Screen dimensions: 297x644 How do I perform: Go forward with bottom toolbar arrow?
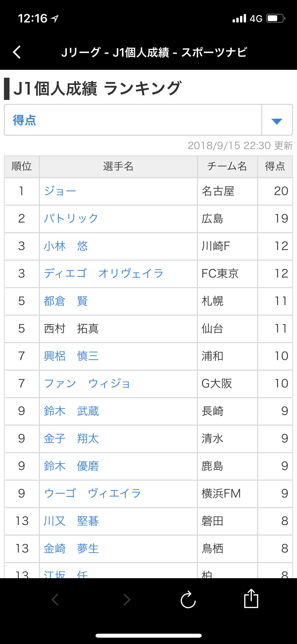tap(127, 600)
